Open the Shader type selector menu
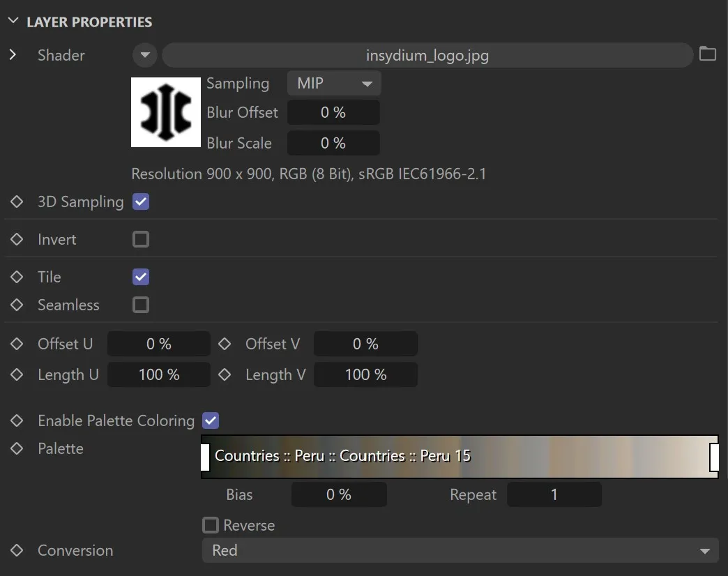The width and height of the screenshot is (728, 576). (x=144, y=55)
